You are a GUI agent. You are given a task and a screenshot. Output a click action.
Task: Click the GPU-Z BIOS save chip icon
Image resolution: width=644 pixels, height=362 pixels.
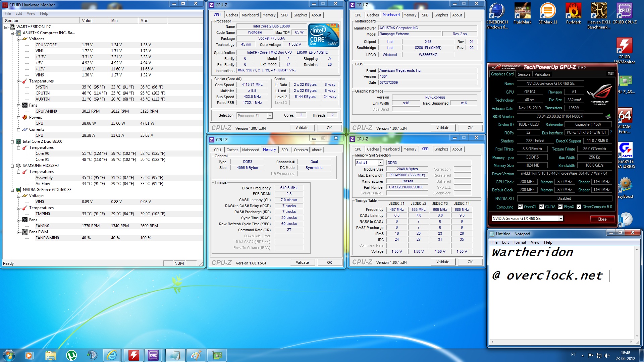[x=608, y=117]
